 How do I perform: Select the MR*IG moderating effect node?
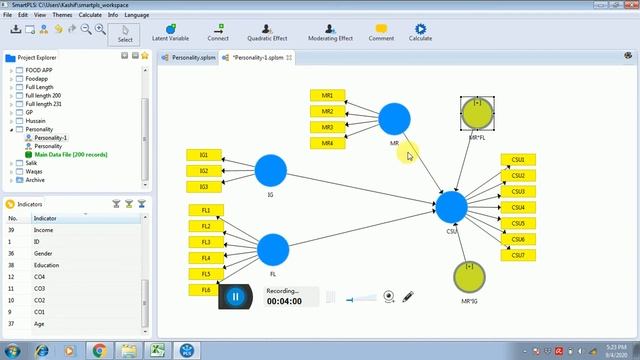469,278
